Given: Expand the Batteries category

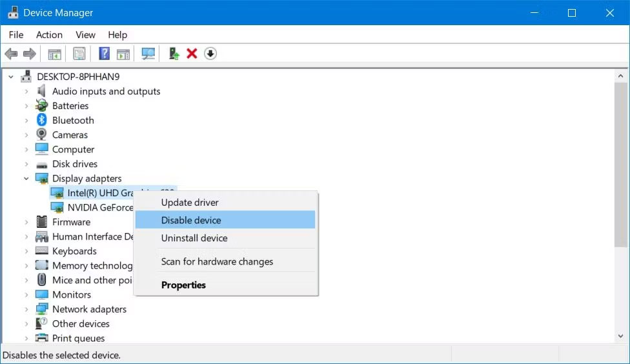Looking at the screenshot, I should pyautogui.click(x=26, y=106).
